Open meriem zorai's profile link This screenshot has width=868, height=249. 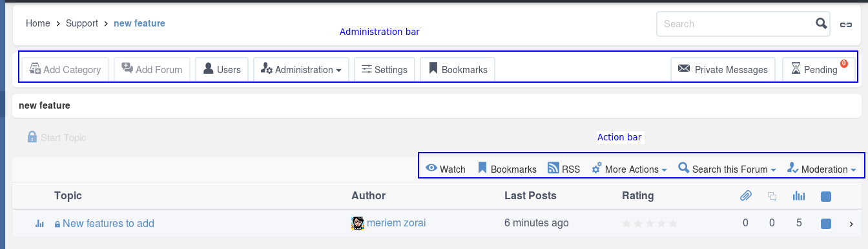[397, 223]
